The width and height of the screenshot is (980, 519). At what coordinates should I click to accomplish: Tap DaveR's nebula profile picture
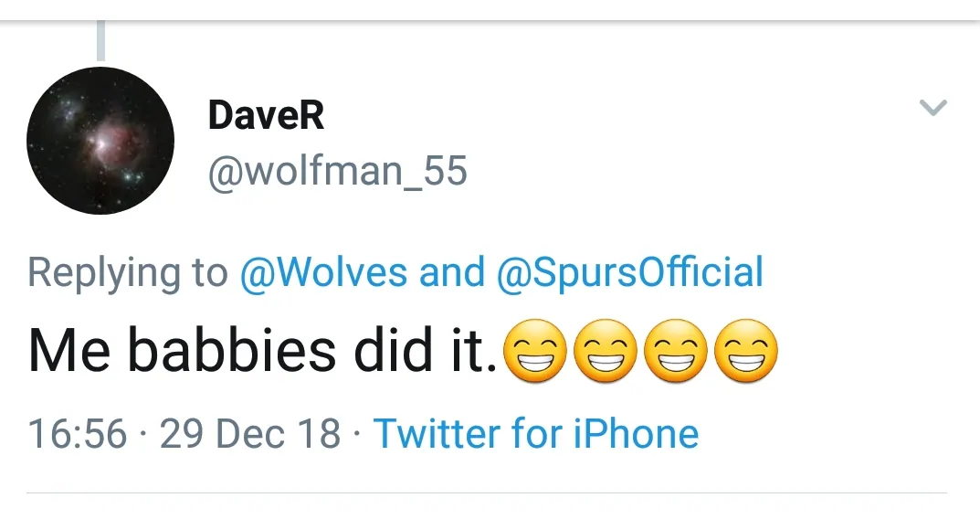(x=100, y=141)
